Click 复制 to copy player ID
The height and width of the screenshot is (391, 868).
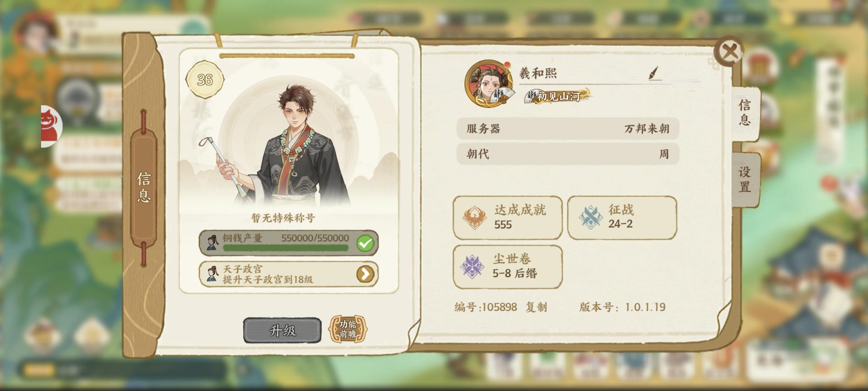(x=536, y=307)
